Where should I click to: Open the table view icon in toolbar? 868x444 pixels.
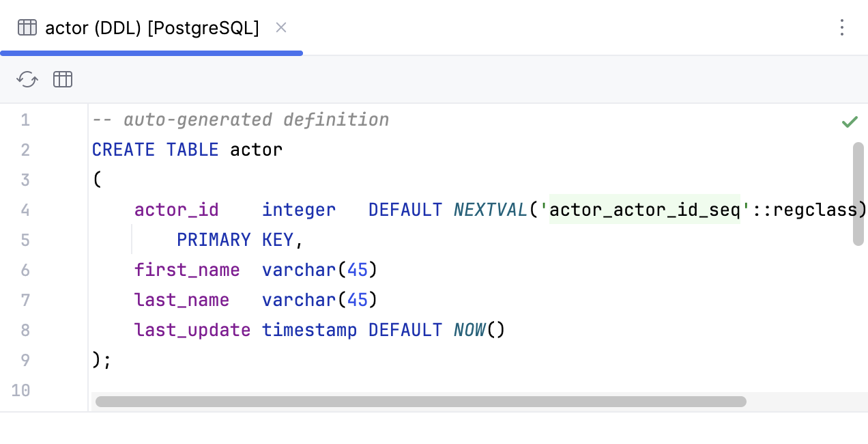click(x=63, y=79)
